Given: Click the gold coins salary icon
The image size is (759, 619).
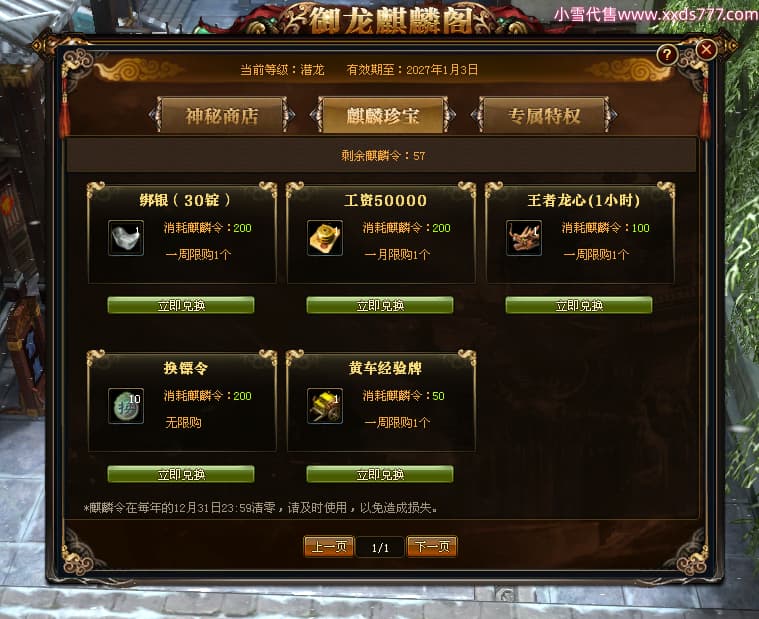Looking at the screenshot, I should (325, 238).
